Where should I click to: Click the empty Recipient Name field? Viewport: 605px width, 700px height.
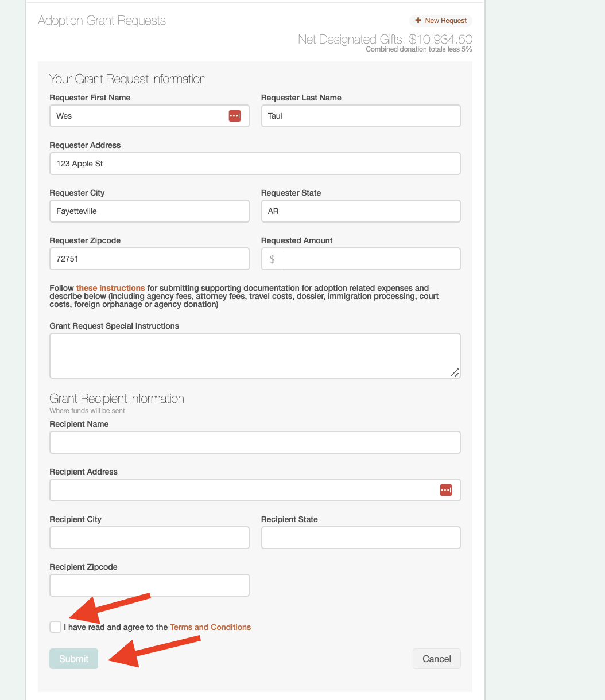pos(255,442)
